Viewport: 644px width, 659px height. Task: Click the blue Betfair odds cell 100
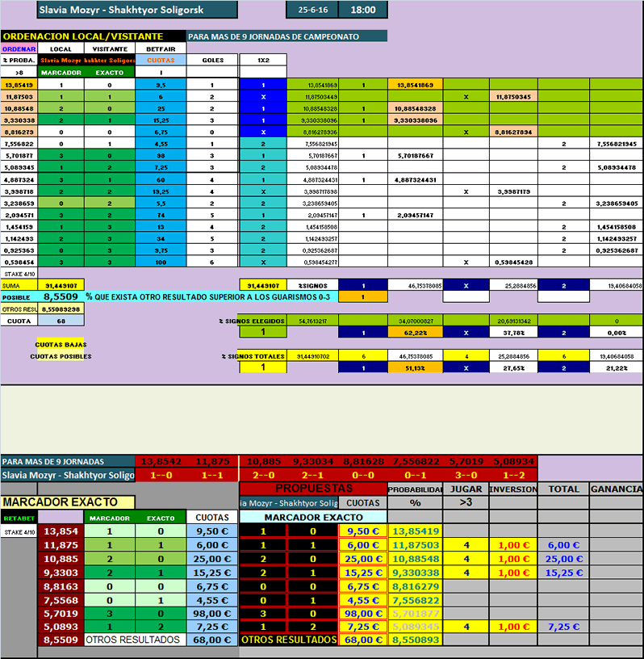161,262
